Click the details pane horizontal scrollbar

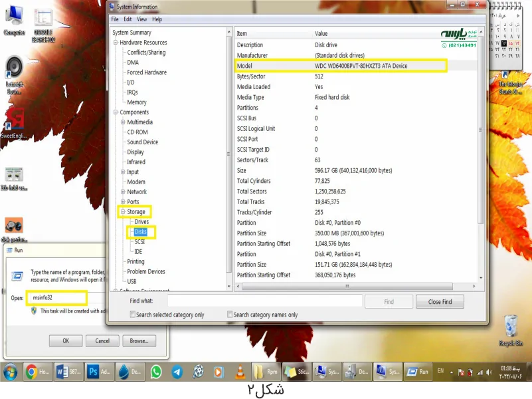click(347, 286)
